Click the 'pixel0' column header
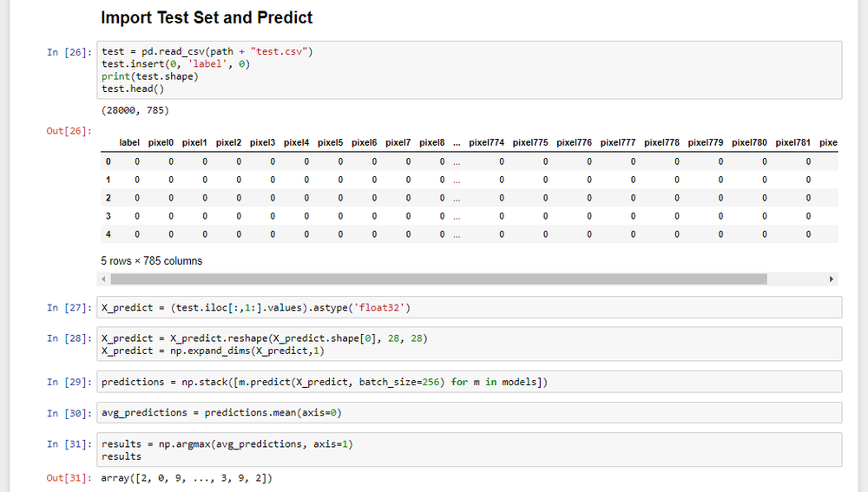The height and width of the screenshot is (492, 868). click(x=161, y=142)
